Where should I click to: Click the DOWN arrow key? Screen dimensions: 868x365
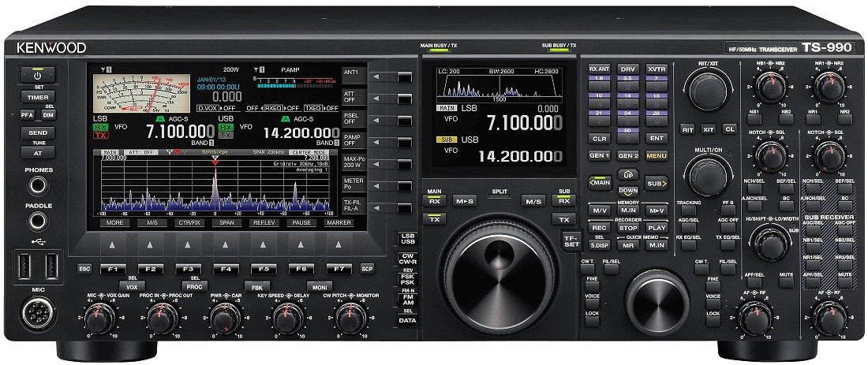628,191
